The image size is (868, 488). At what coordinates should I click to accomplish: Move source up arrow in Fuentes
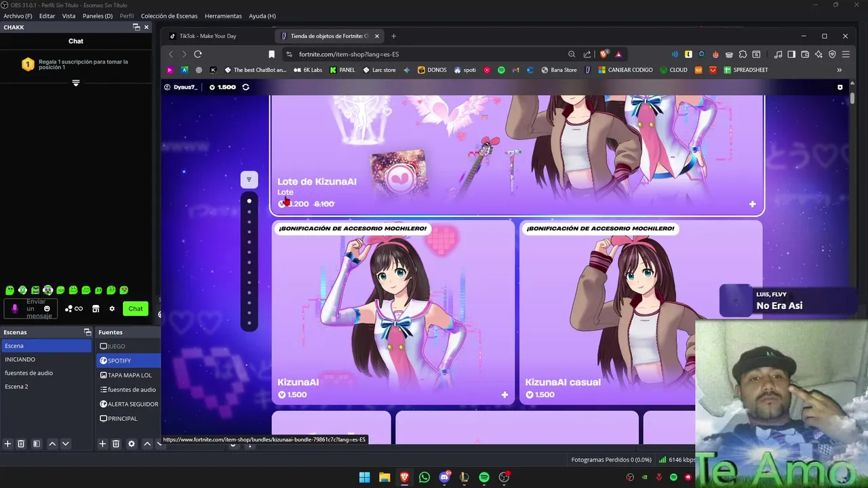147,444
